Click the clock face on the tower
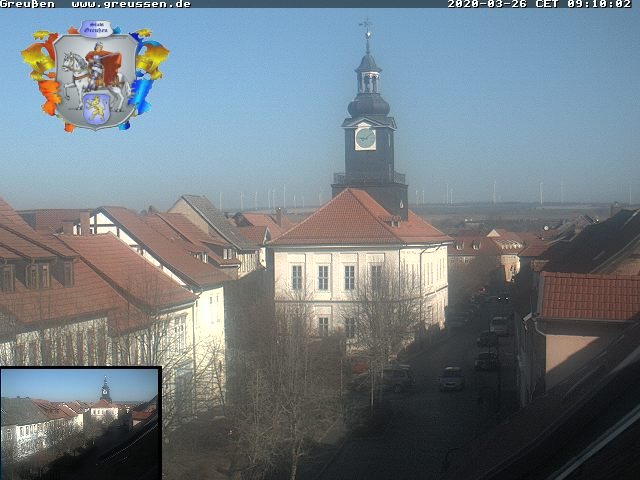 (365, 139)
